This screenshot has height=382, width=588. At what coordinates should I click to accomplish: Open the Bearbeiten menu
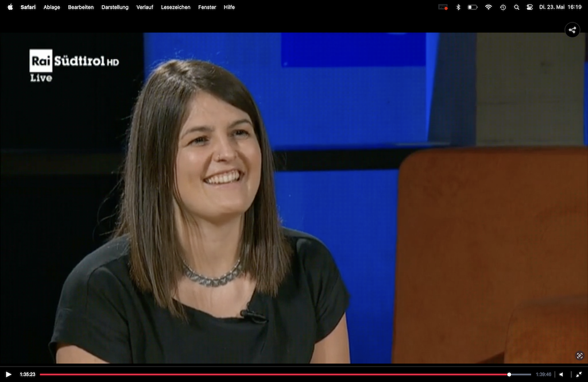tap(80, 7)
